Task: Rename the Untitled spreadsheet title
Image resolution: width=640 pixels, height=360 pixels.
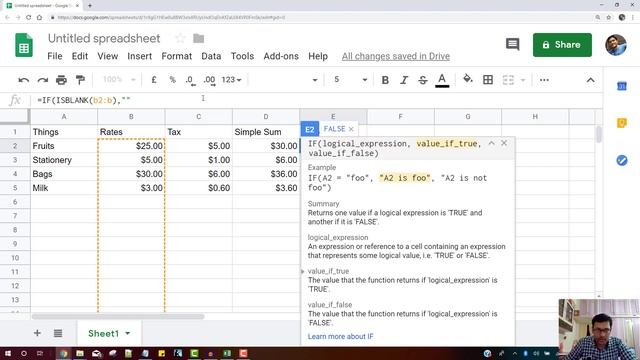Action: [104, 38]
